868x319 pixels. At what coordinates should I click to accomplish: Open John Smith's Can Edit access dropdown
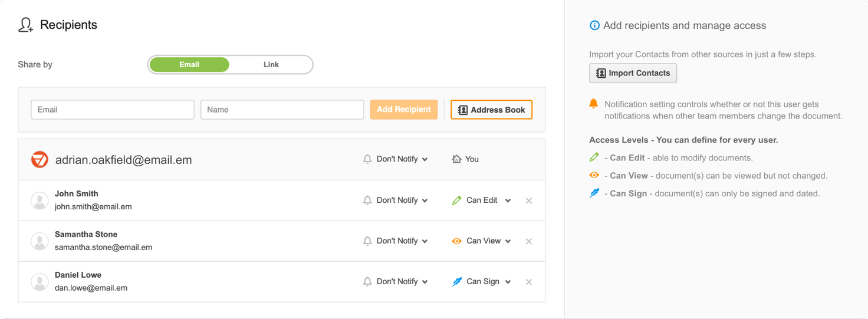click(x=482, y=200)
